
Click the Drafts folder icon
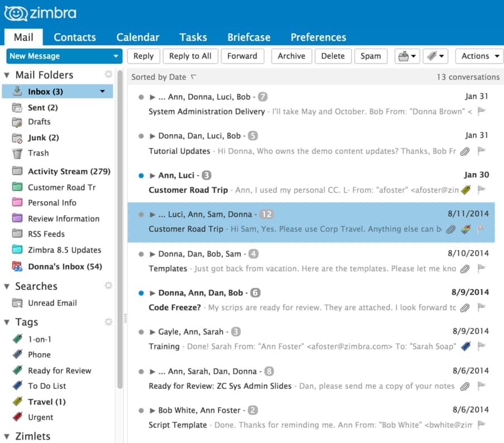(17, 122)
